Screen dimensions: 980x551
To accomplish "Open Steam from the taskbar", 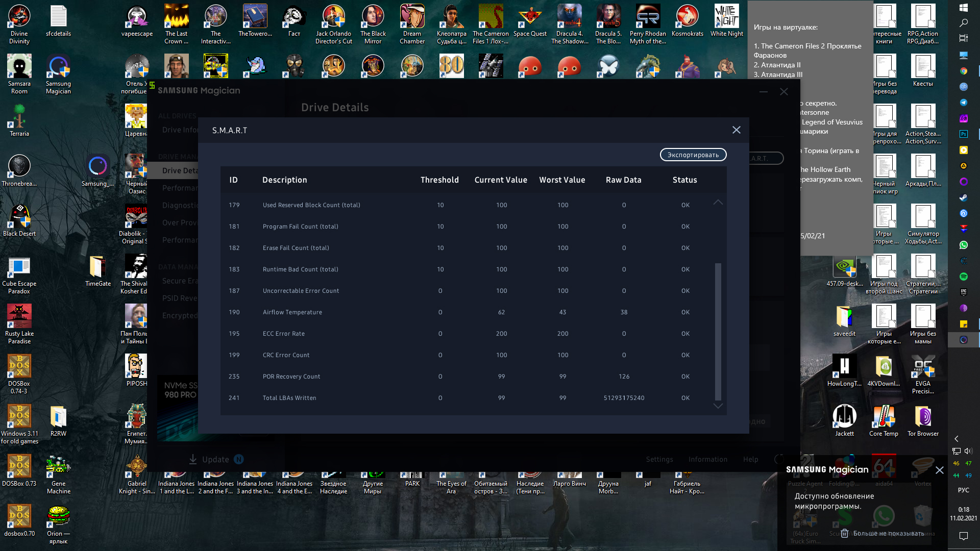I will click(x=964, y=197).
